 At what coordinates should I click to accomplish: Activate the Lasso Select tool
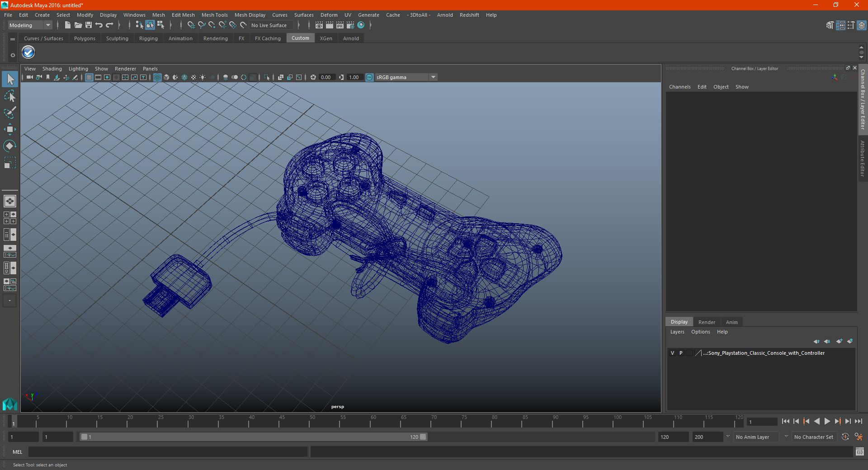click(x=10, y=96)
